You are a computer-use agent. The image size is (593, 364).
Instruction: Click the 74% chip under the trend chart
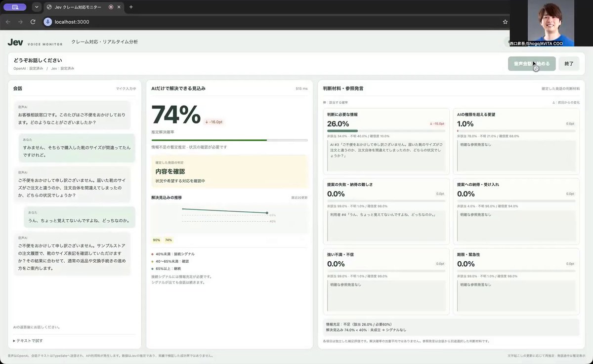(169, 240)
